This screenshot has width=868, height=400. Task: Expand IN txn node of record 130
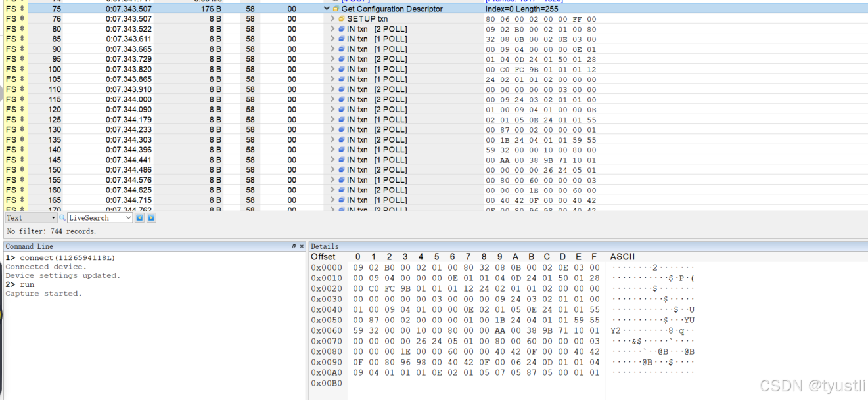[332, 130]
